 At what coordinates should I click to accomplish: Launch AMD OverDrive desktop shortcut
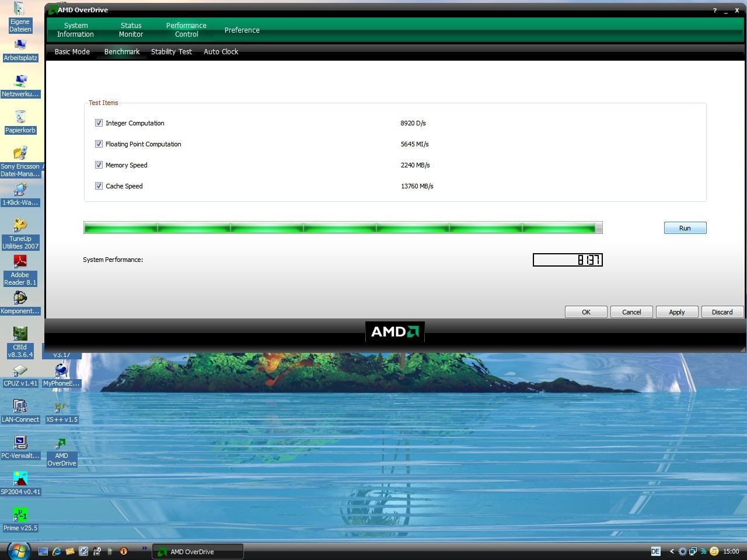click(x=61, y=452)
